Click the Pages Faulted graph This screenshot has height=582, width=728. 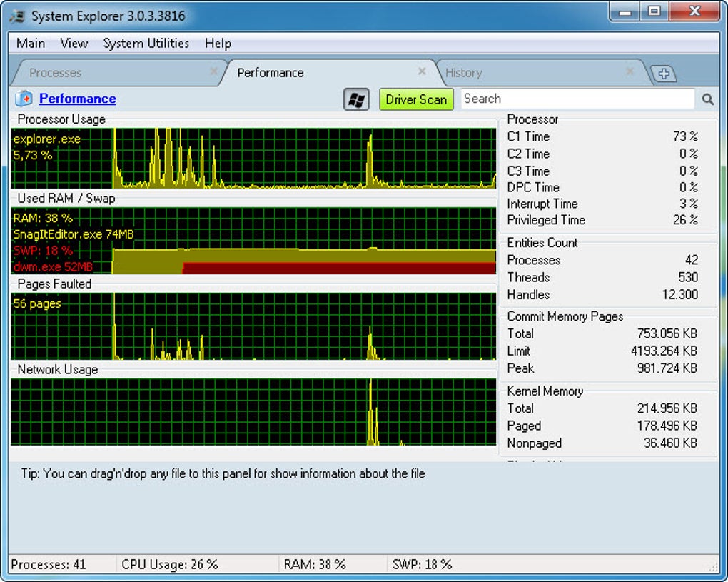(253, 326)
